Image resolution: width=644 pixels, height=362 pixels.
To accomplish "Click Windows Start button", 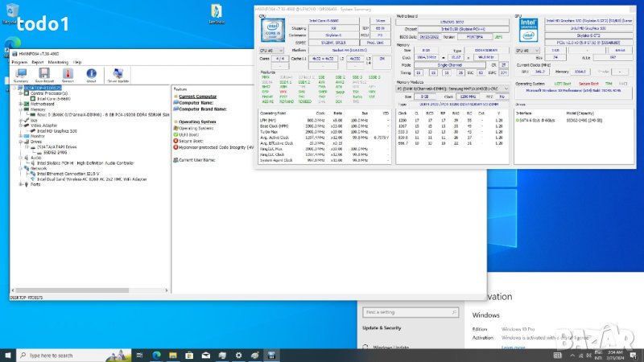I will [10, 355].
